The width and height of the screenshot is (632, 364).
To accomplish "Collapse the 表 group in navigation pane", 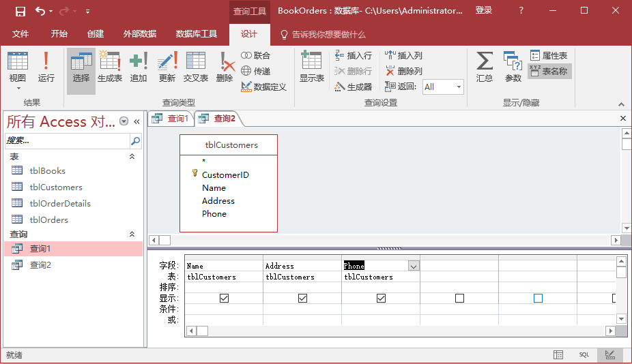I will coord(132,157).
